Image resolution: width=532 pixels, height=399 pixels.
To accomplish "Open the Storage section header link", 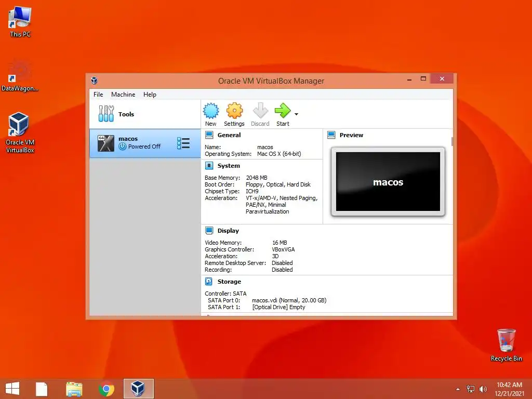I will 229,282.
